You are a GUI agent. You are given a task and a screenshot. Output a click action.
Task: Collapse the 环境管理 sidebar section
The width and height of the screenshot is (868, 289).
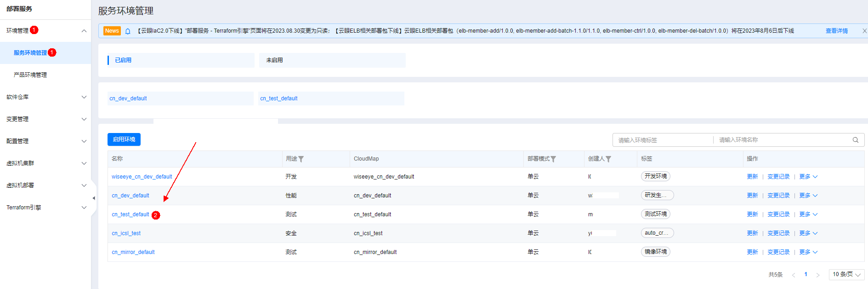click(x=84, y=31)
